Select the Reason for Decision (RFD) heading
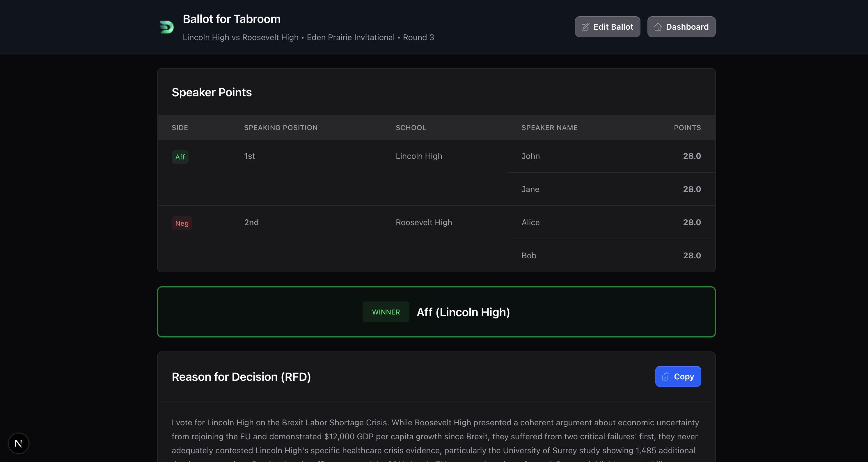This screenshot has height=462, width=868. pyautogui.click(x=241, y=376)
